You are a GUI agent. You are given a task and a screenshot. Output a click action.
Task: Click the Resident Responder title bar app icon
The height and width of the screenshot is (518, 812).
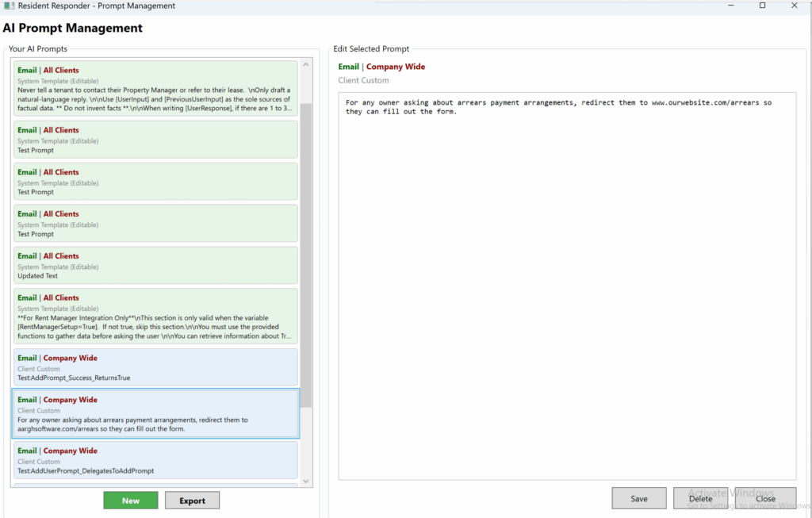point(9,6)
